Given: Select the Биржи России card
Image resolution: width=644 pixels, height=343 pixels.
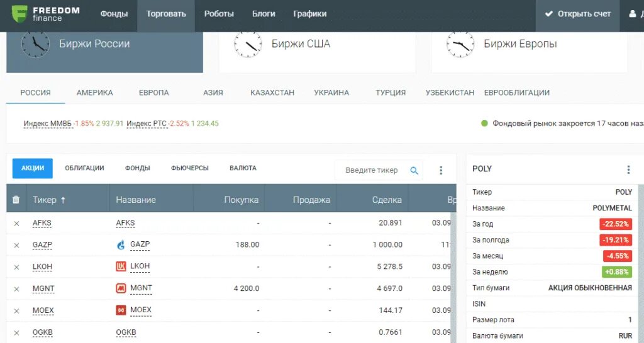Looking at the screenshot, I should tap(105, 52).
